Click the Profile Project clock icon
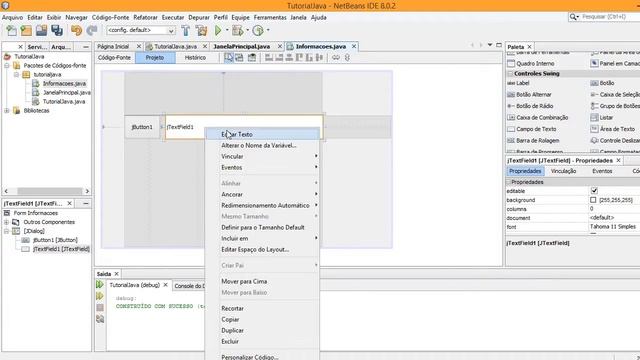The image size is (640, 360). (258, 30)
